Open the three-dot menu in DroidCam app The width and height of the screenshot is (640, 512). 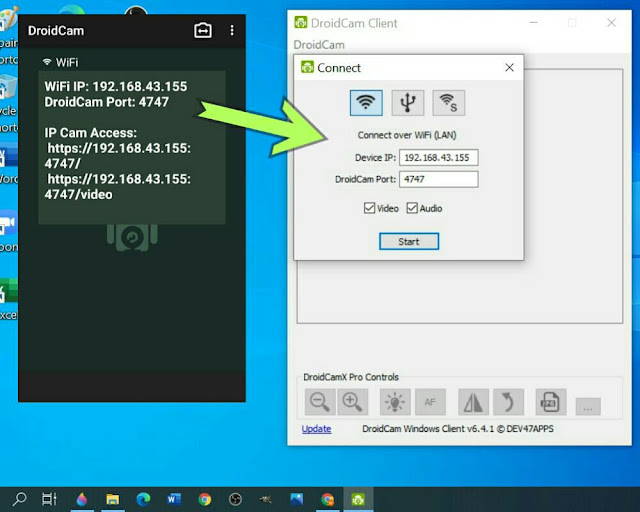click(232, 31)
